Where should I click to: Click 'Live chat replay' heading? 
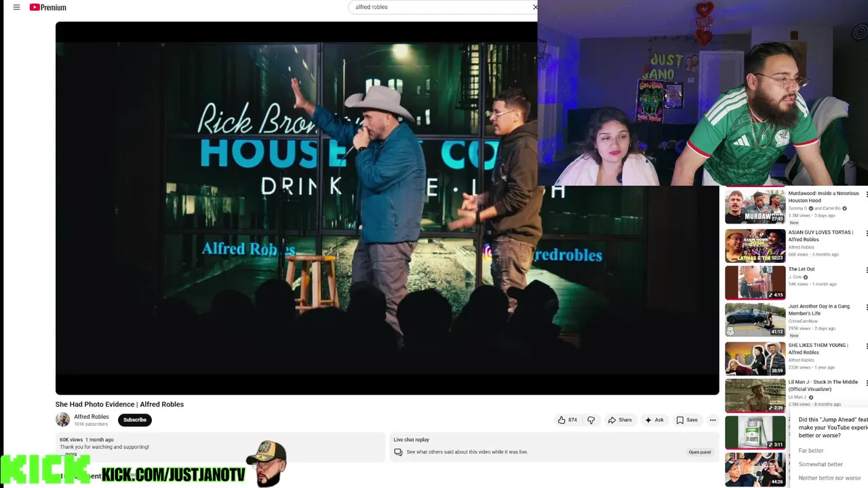tap(412, 440)
